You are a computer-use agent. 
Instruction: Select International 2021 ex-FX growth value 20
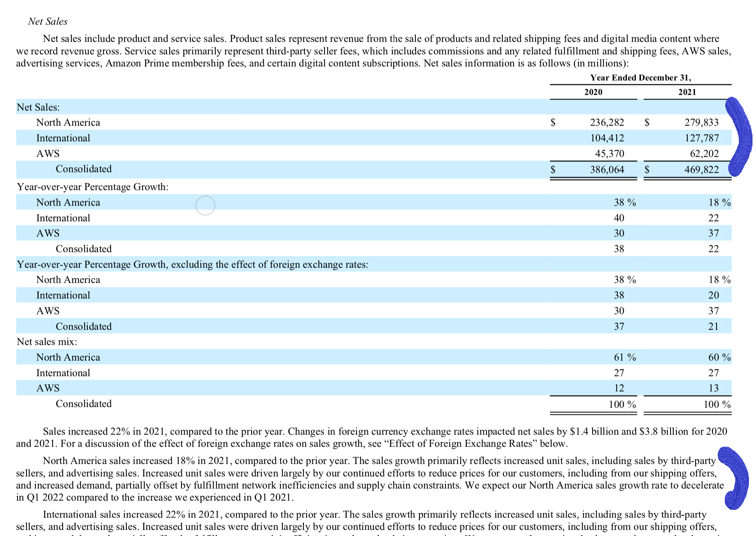click(713, 295)
